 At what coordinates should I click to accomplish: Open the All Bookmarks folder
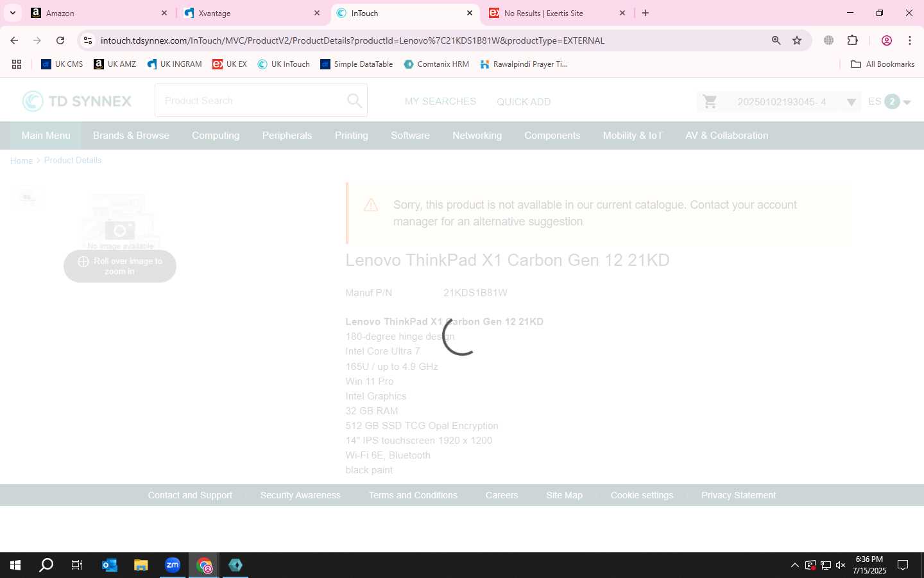882,64
